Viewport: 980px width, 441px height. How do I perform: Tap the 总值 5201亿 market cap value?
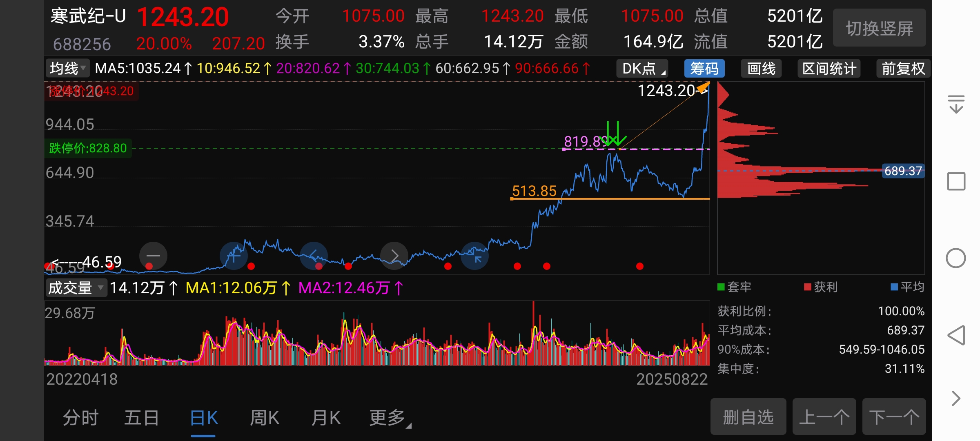click(795, 16)
